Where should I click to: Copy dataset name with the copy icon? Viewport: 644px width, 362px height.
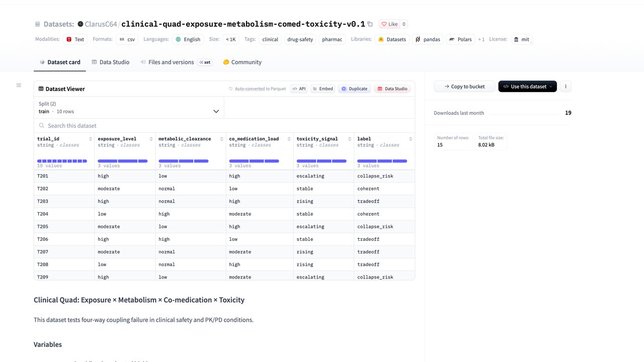pos(370,24)
